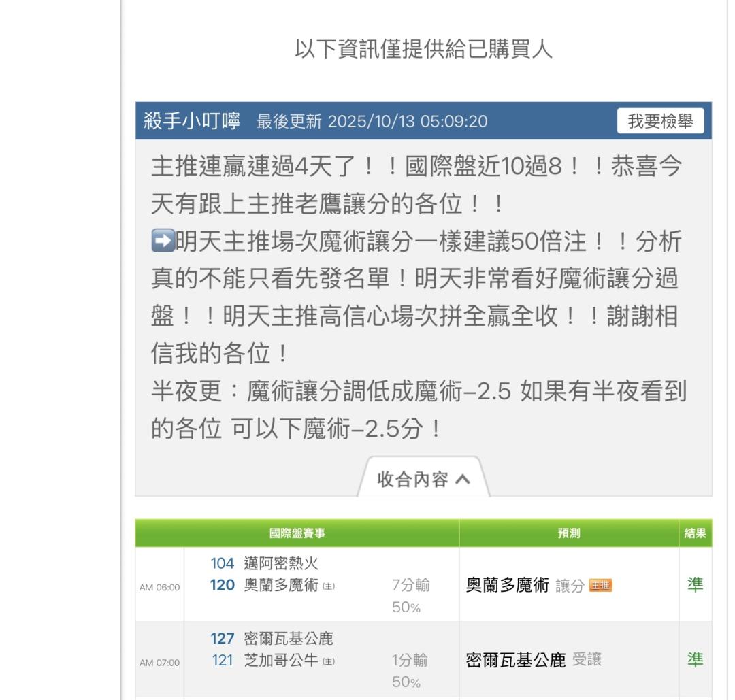Select team 密爾瓦基公鹿 in matchup column
Image resolution: width=735 pixels, height=700 pixels.
pos(289,639)
